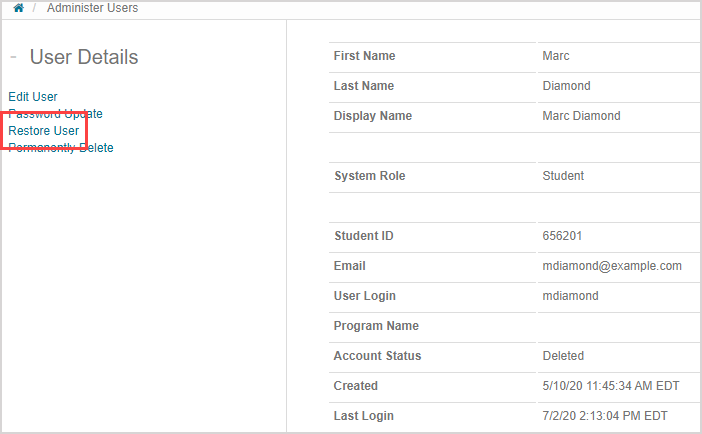Image resolution: width=702 pixels, height=434 pixels.
Task: Go to the home page icon
Action: [18, 8]
